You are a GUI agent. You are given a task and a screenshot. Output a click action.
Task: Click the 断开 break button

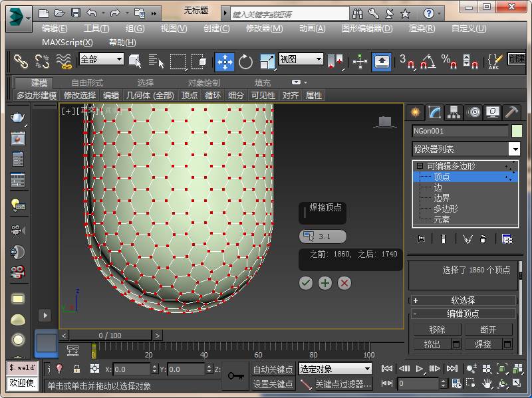tap(488, 330)
